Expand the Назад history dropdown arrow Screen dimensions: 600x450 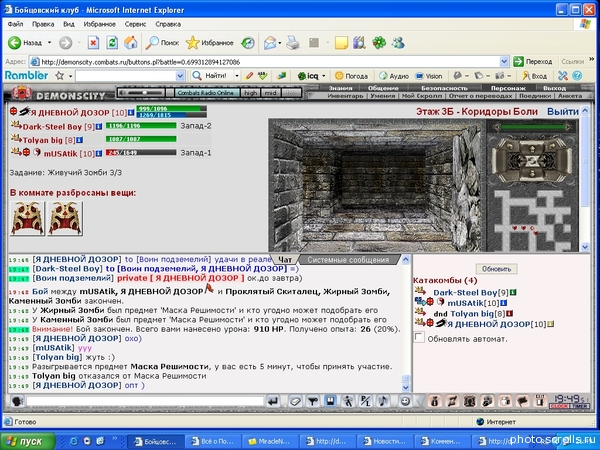(x=49, y=43)
